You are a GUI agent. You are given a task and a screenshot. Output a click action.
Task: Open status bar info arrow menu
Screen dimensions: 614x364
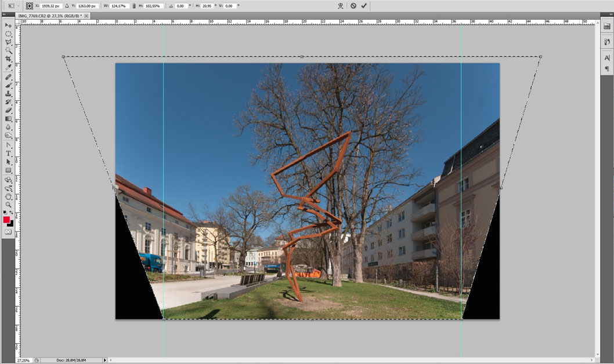pyautogui.click(x=104, y=360)
